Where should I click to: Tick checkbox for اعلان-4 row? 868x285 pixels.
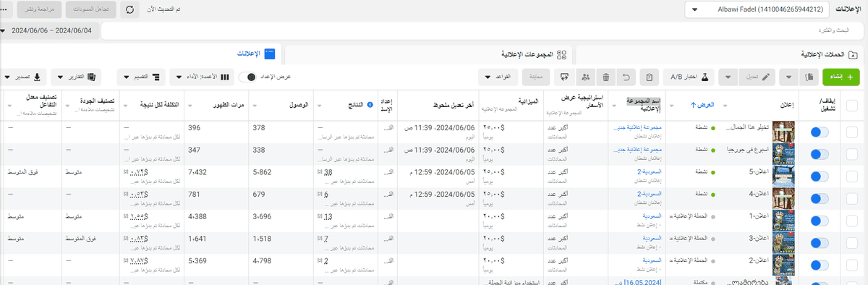[x=851, y=198]
